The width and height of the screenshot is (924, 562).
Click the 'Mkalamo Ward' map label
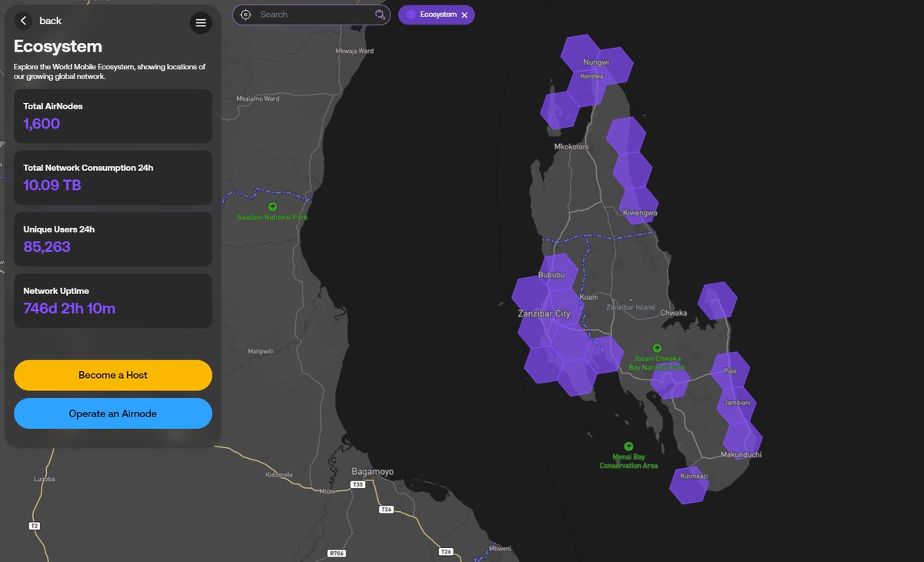pyautogui.click(x=258, y=99)
